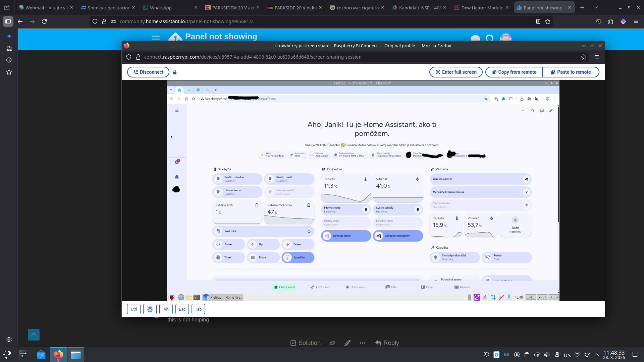Click the Home Assistant hamburger menu icon
Image resolution: width=644 pixels, height=362 pixels.
click(x=177, y=111)
